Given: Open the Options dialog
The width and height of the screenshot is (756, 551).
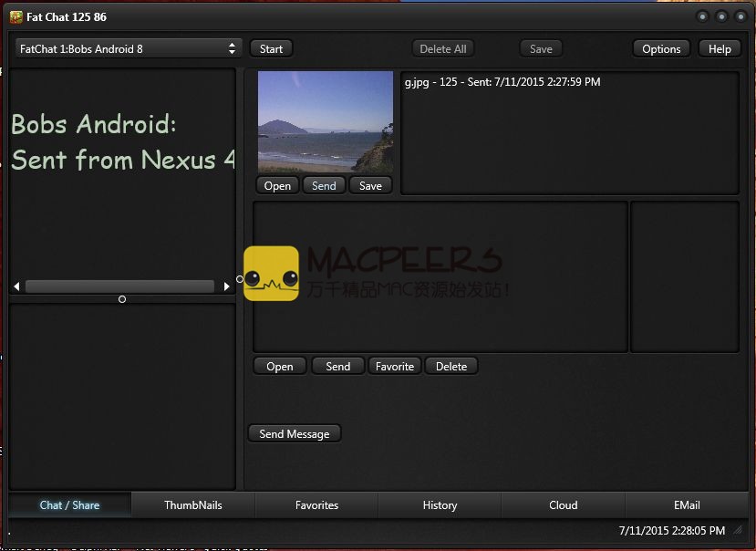Looking at the screenshot, I should click(x=661, y=48).
